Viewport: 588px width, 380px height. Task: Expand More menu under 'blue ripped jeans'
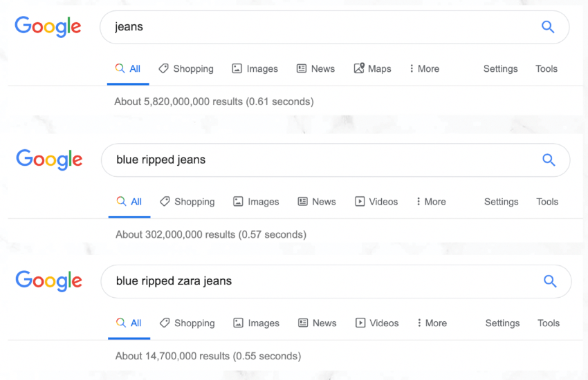(431, 202)
